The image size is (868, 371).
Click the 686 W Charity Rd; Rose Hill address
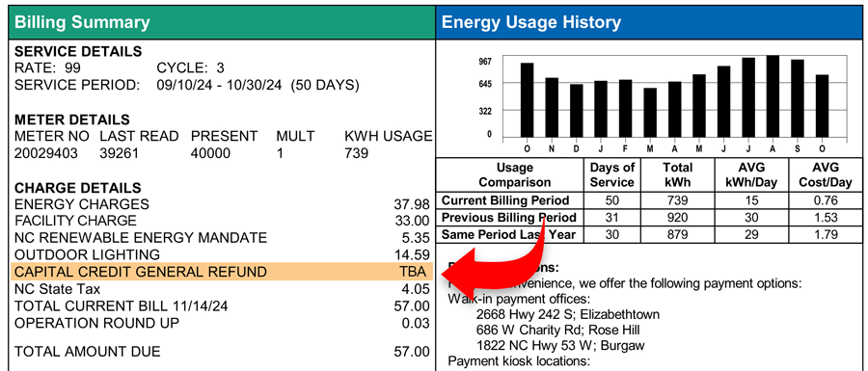pos(558,331)
